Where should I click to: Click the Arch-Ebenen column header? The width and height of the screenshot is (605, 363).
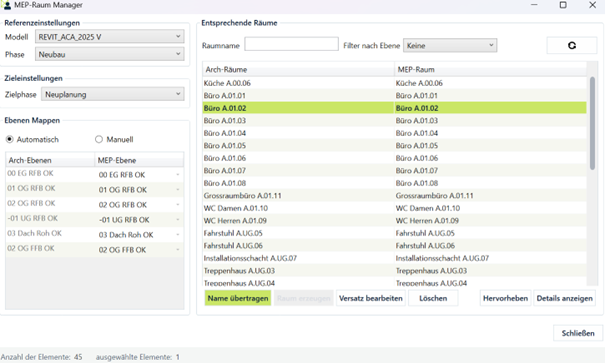(50, 160)
